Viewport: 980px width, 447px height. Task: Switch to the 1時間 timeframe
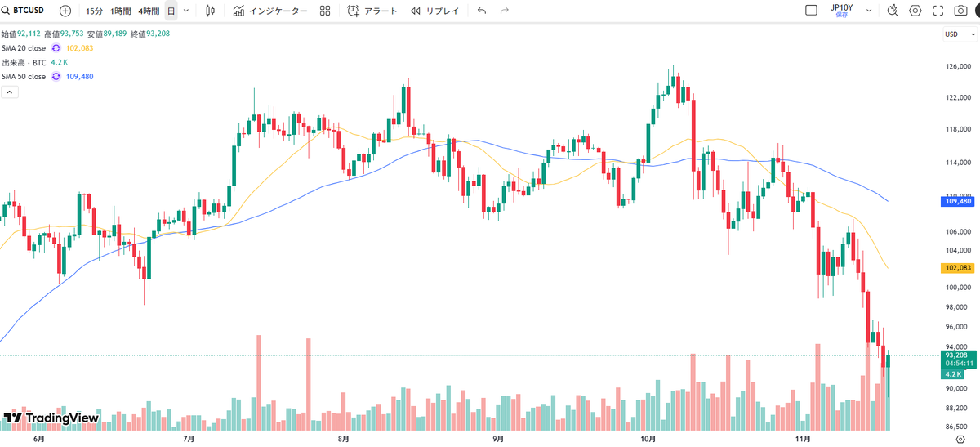pos(122,11)
